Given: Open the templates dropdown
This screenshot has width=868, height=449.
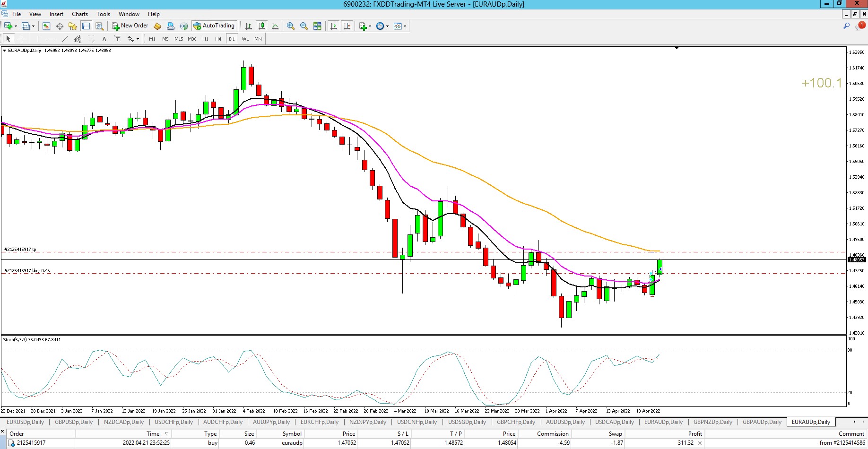Looking at the screenshot, I should click(x=405, y=26).
